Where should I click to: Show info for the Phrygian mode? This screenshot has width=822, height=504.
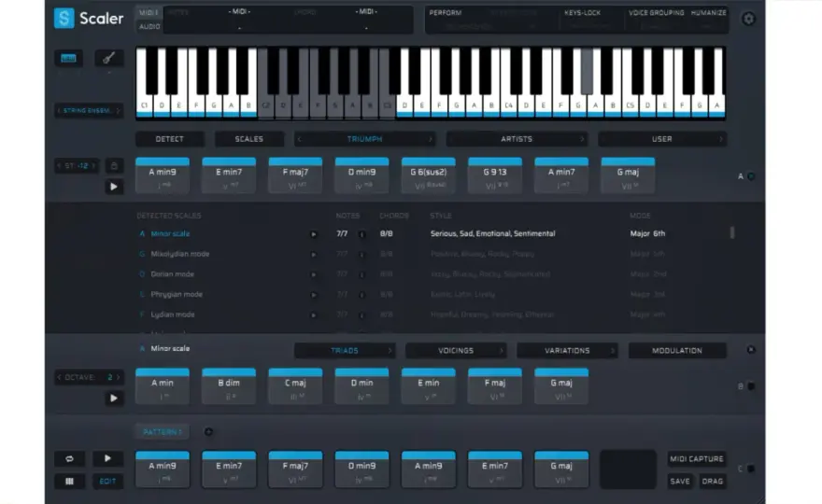point(361,295)
